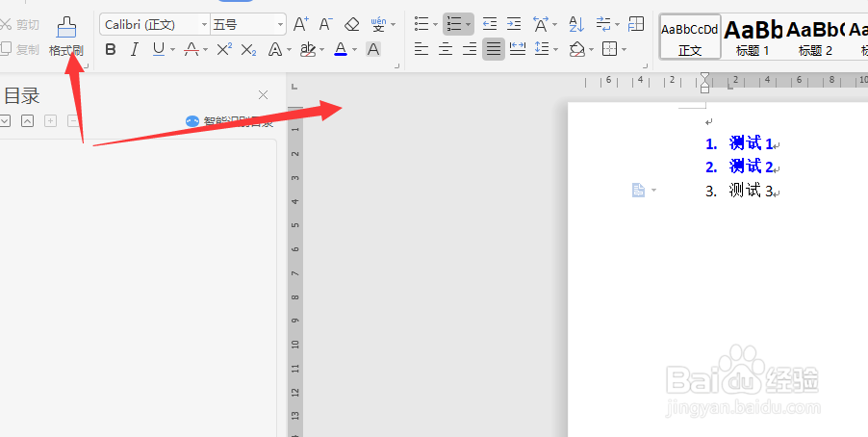Apply numbered list formatting
Viewport: 868px width, 437px height.
(x=454, y=24)
